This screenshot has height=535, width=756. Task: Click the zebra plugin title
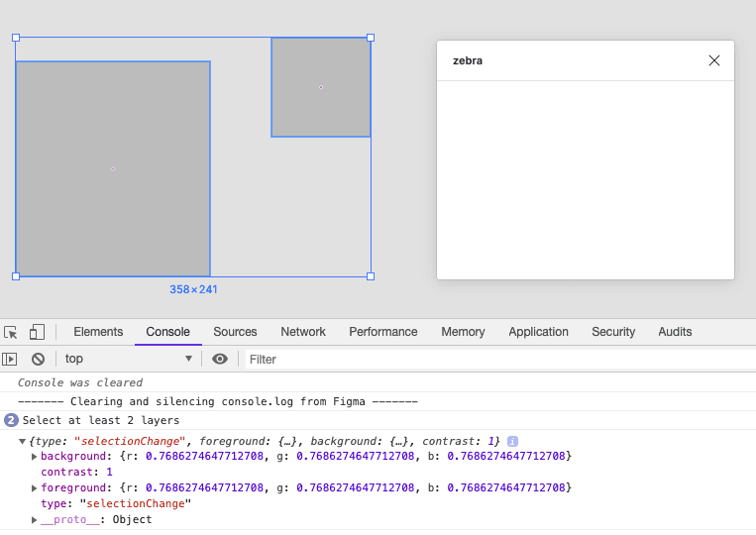[x=468, y=60]
